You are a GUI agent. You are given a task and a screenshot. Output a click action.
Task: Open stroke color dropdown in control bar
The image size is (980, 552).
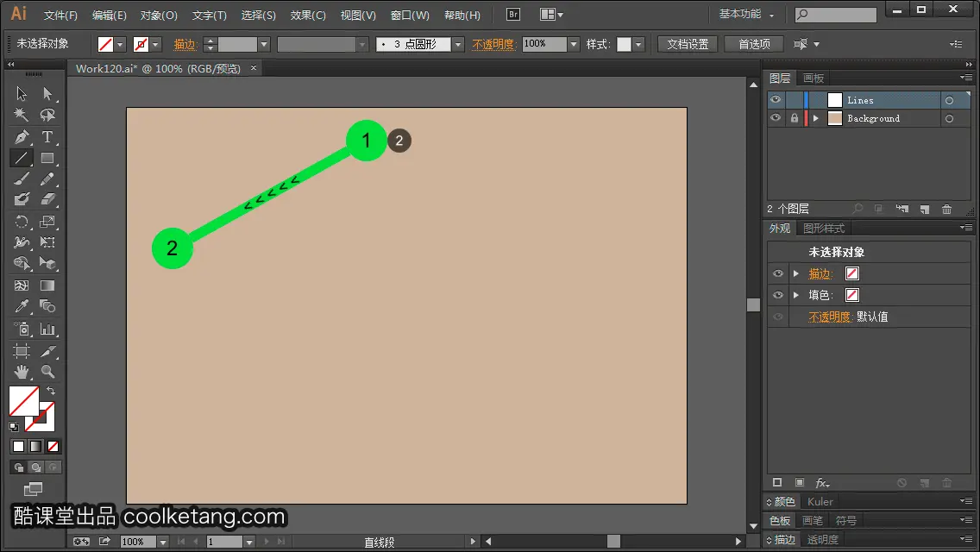click(155, 44)
